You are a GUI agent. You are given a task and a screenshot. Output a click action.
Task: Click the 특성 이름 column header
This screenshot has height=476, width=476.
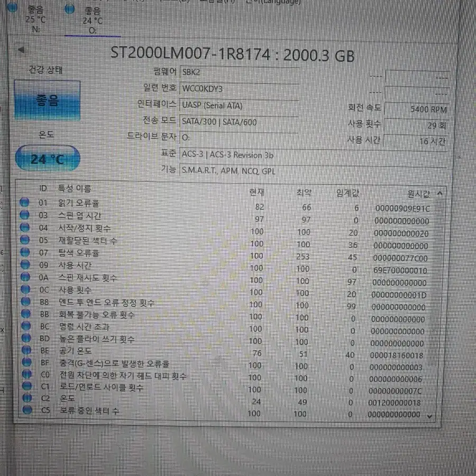click(x=75, y=188)
